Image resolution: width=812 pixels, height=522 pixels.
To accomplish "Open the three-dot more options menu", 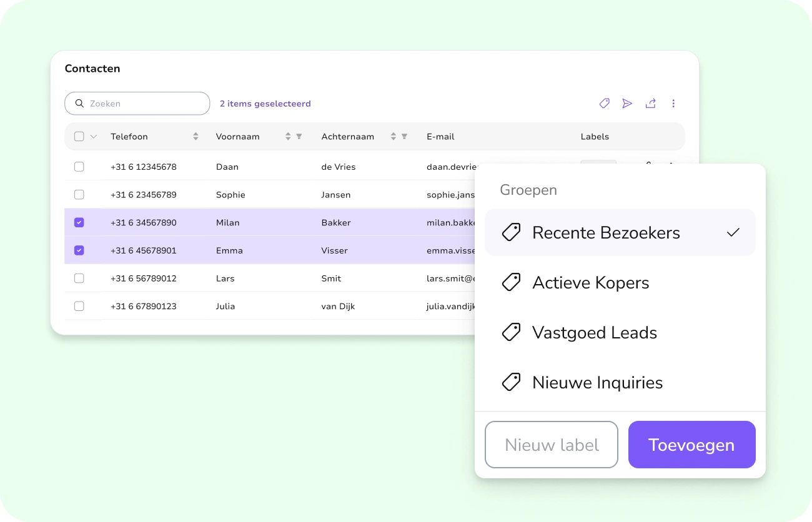I will (673, 104).
